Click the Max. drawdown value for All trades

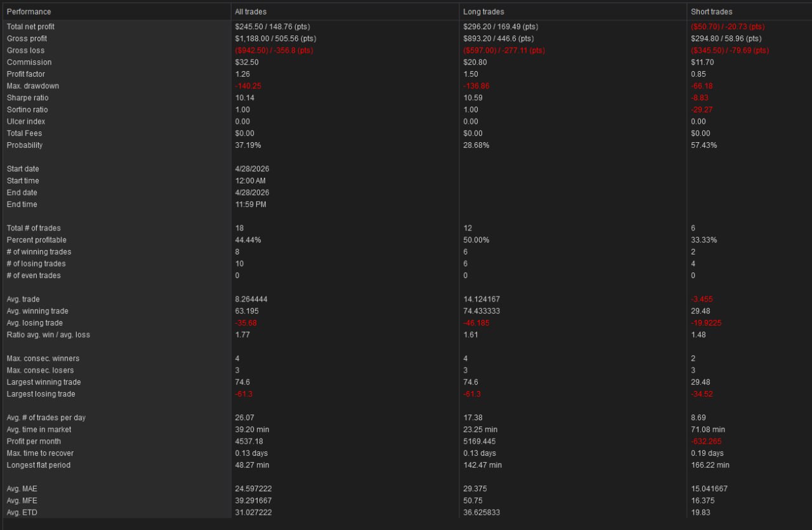coord(248,86)
